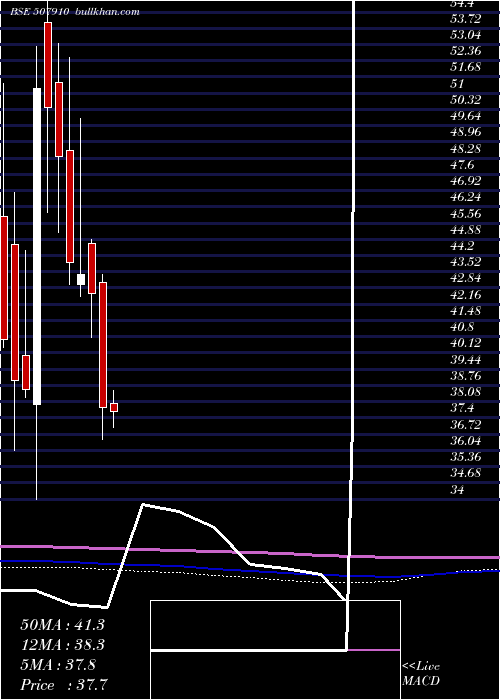500x700 pixels.
Task: Pick the 42.16 price axis label
Action: pyautogui.click(x=466, y=295)
